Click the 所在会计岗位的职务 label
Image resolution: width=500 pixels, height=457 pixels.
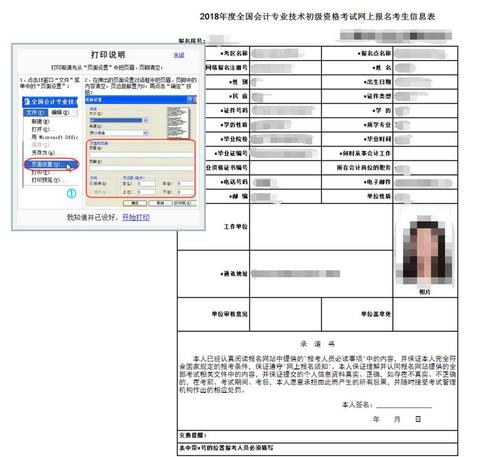pos(364,168)
